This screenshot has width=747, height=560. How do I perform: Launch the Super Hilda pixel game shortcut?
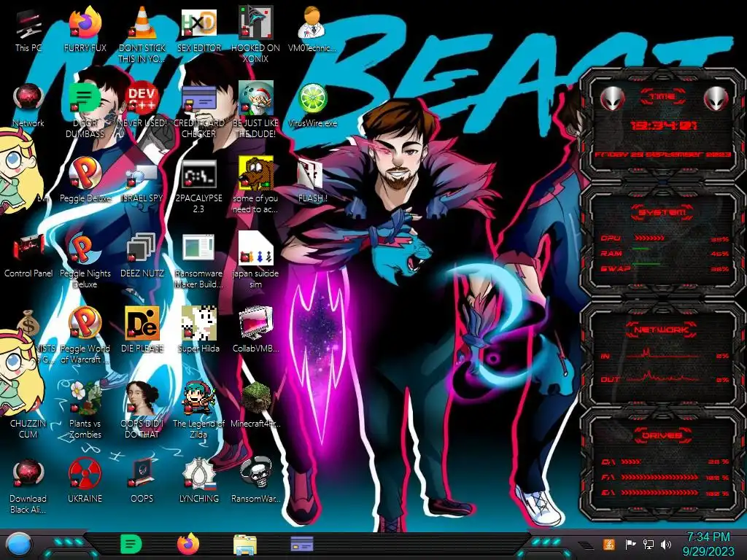point(198,331)
